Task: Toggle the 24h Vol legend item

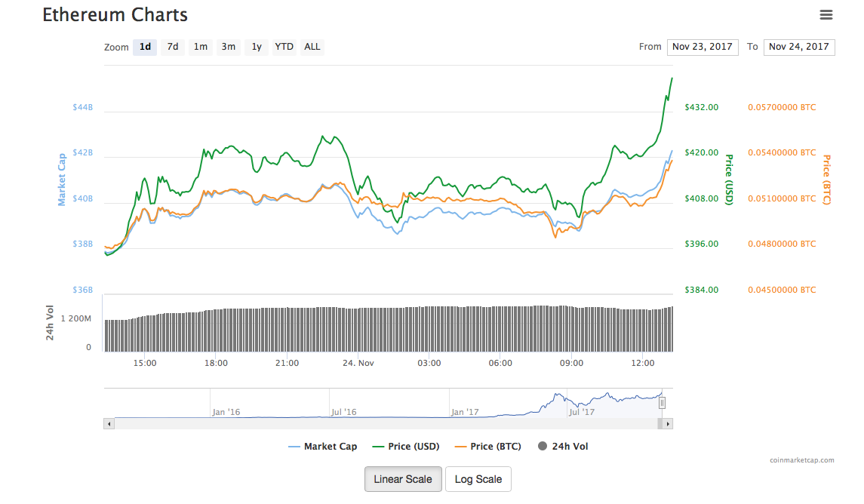Action: point(563,447)
